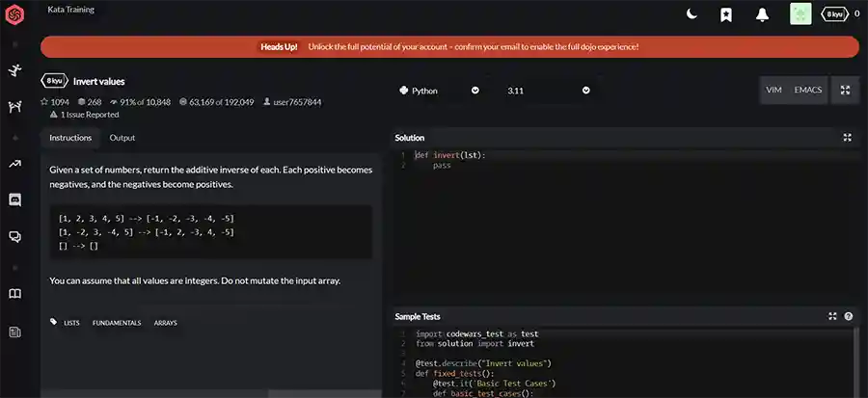The width and height of the screenshot is (868, 398).
Task: Toggle dark mode moon icon
Action: coord(692,14)
